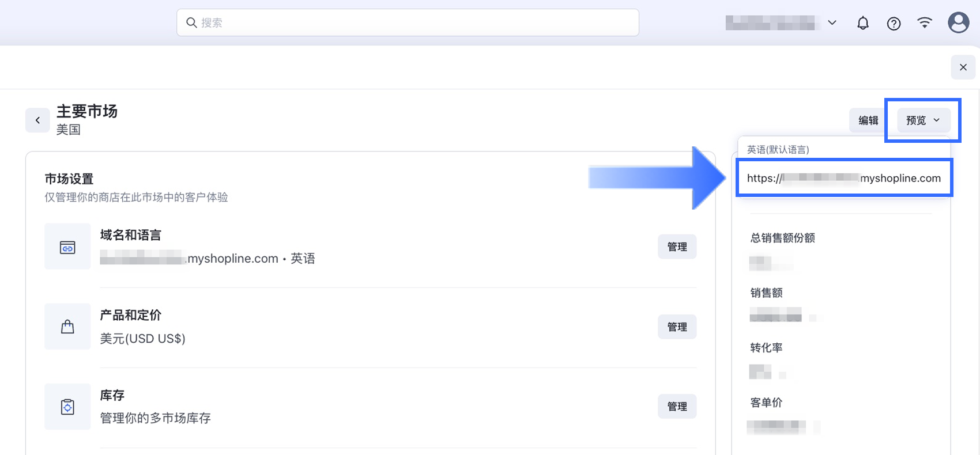Select the 英语(默认语言) menu header
The height and width of the screenshot is (455, 980).
click(778, 150)
